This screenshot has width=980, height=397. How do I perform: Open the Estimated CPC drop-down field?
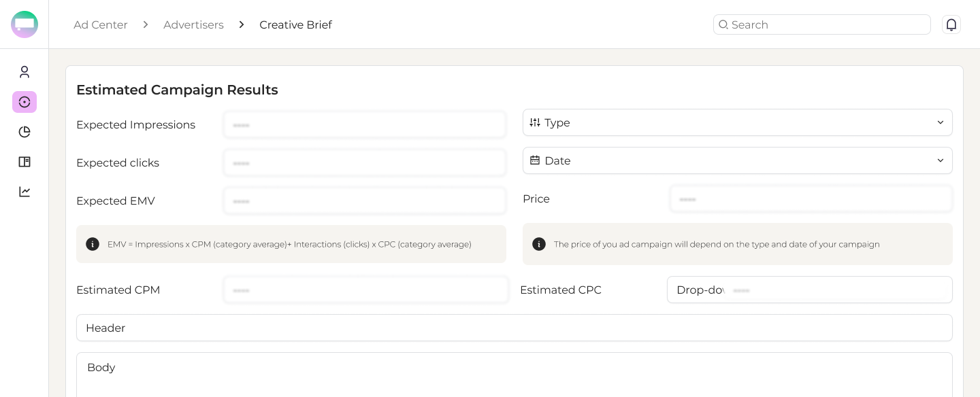point(810,290)
